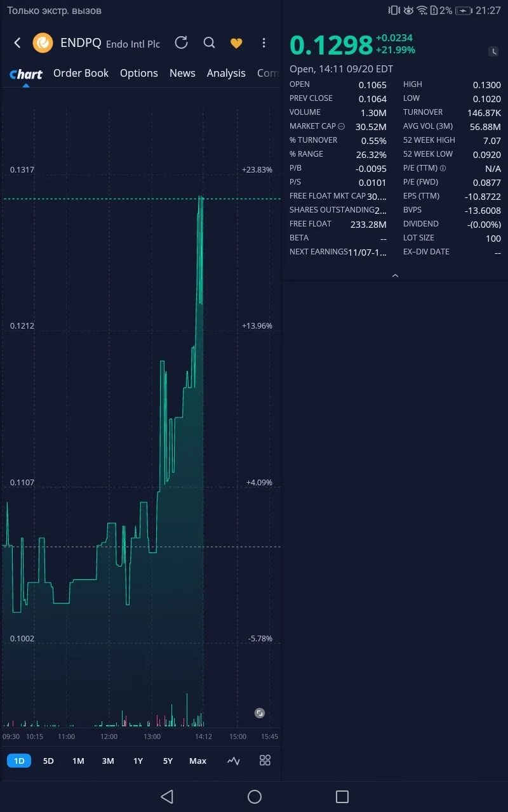
Task: Select the 1Y chart range
Action: click(138, 761)
